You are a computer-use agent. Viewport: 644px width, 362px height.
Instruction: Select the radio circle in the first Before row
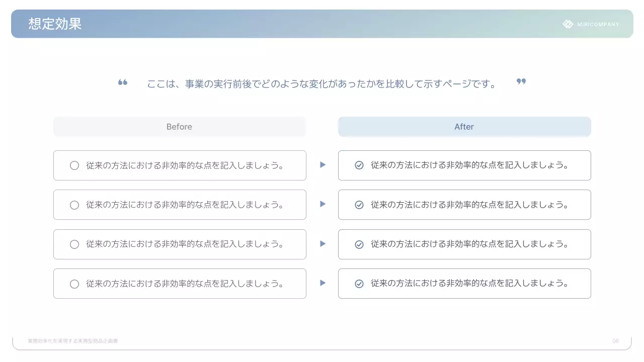74,165
